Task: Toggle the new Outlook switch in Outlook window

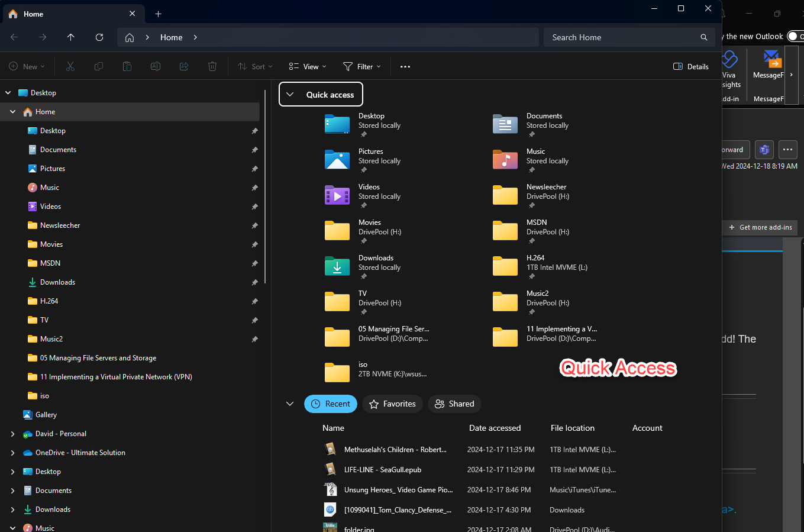Action: (x=796, y=36)
